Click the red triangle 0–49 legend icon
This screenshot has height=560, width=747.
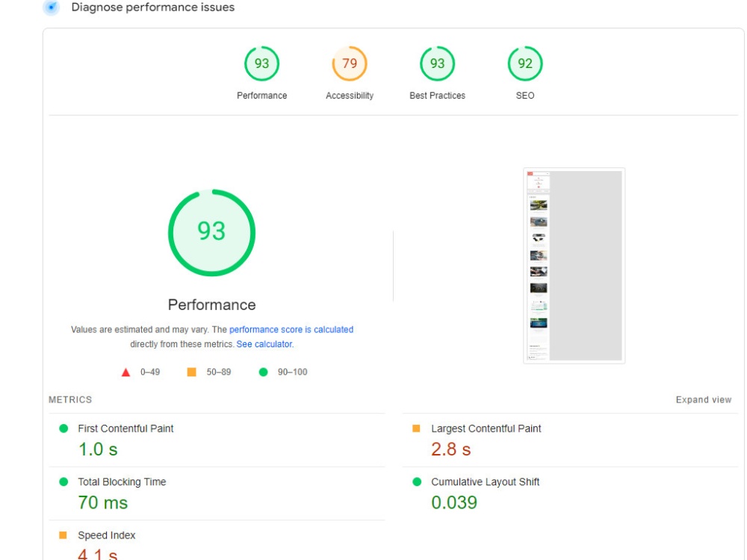(x=125, y=373)
